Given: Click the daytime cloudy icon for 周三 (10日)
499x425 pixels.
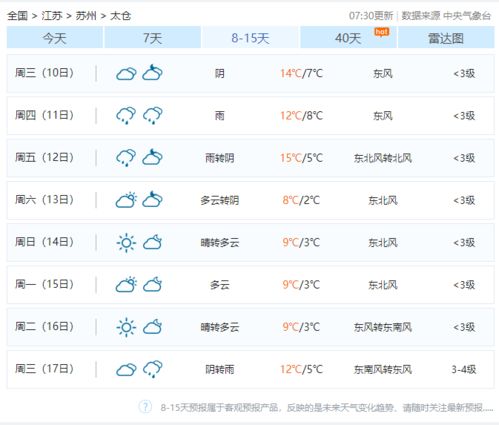Looking at the screenshot, I should tap(126, 73).
